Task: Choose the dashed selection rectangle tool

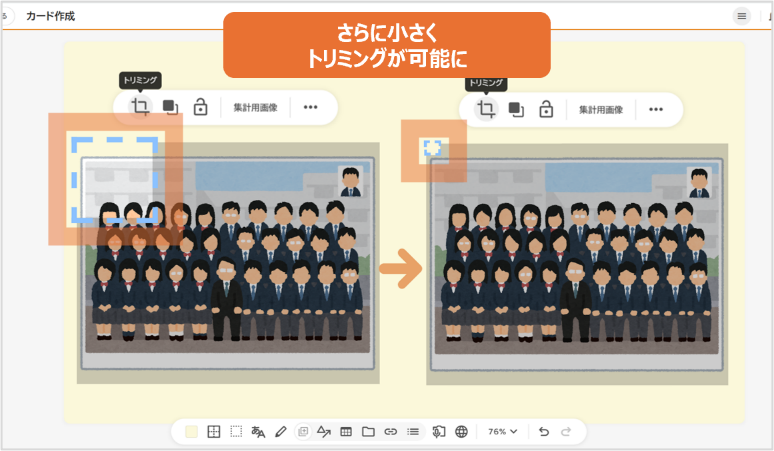Action: (236, 432)
